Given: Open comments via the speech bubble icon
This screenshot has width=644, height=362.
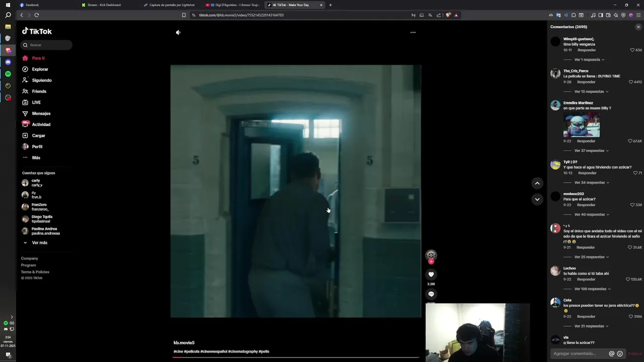Looking at the screenshot, I should [431, 294].
